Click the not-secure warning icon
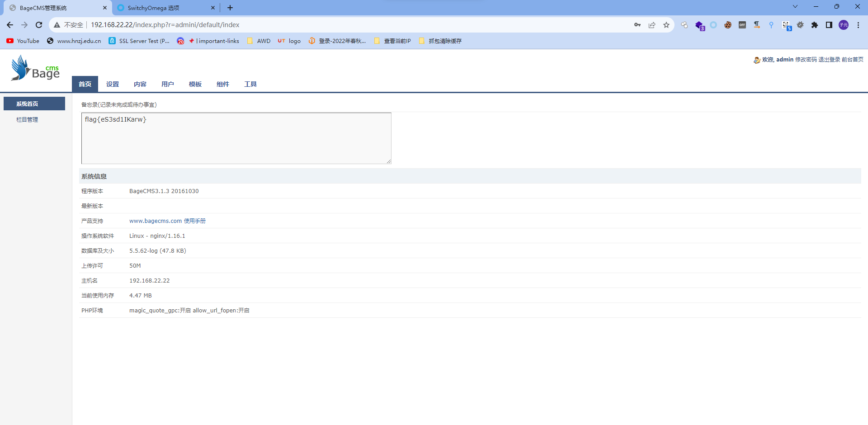868x425 pixels. click(x=57, y=25)
